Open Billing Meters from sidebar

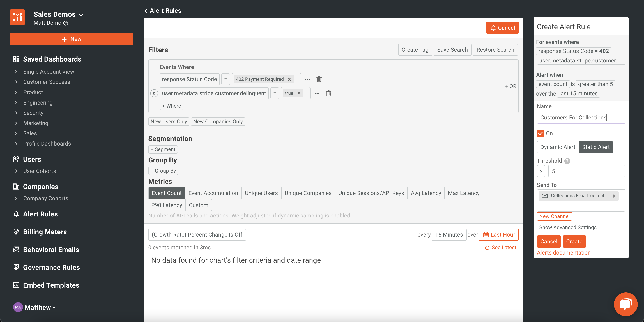45,232
